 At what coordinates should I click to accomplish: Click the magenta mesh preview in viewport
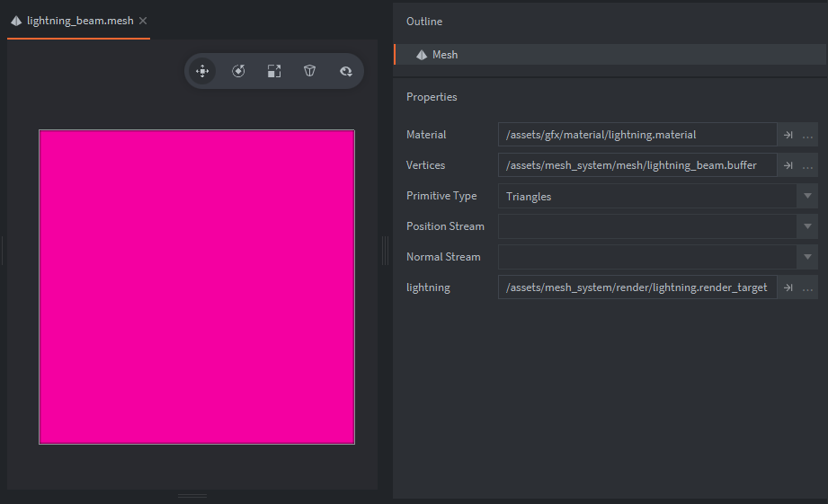(x=197, y=287)
